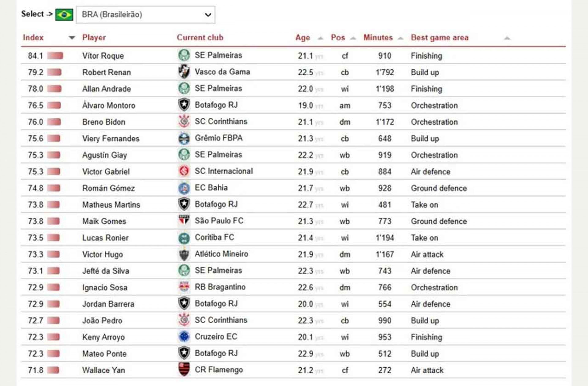This screenshot has width=588, height=386.
Task: Click the Brazil flag beside the Select label
Action: click(64, 14)
